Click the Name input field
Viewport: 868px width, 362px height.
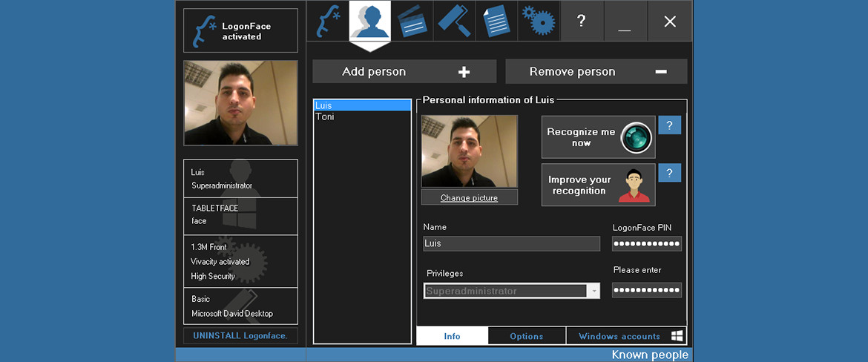click(511, 243)
